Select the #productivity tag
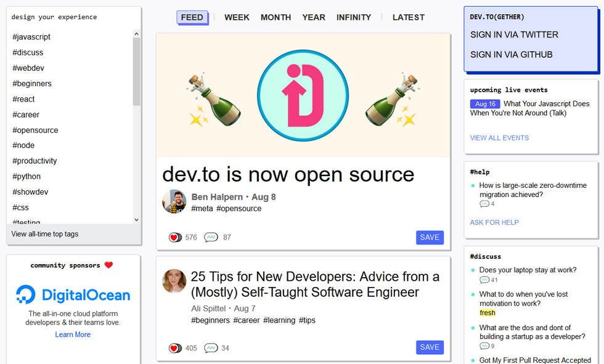This screenshot has width=604, height=364. click(35, 161)
